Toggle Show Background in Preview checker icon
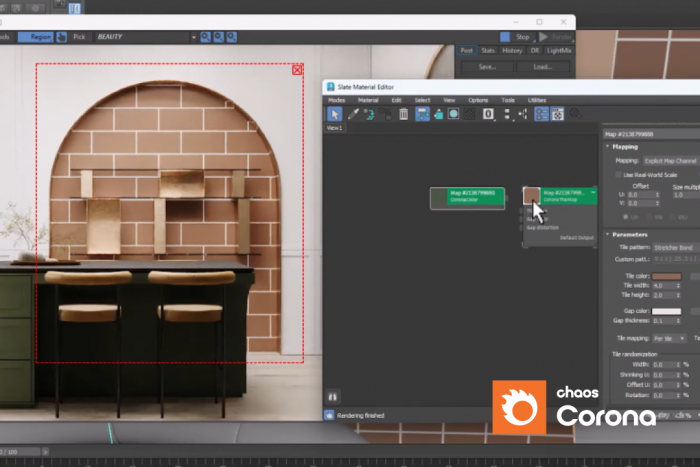The image size is (700, 467). click(469, 114)
